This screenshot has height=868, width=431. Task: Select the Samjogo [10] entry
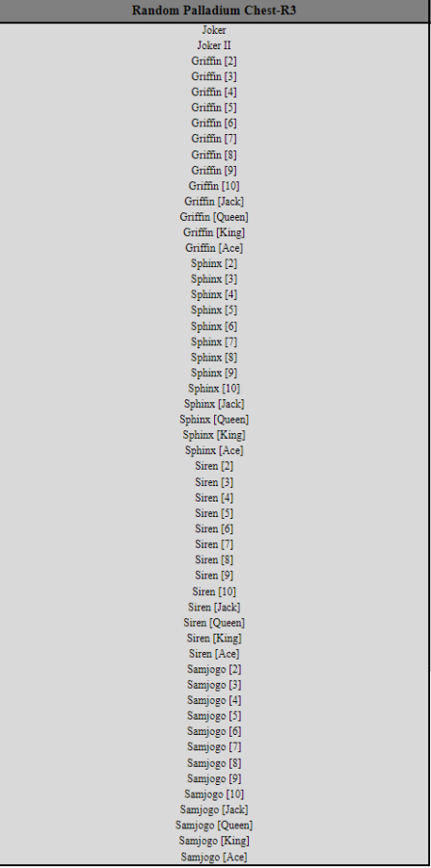click(x=214, y=794)
